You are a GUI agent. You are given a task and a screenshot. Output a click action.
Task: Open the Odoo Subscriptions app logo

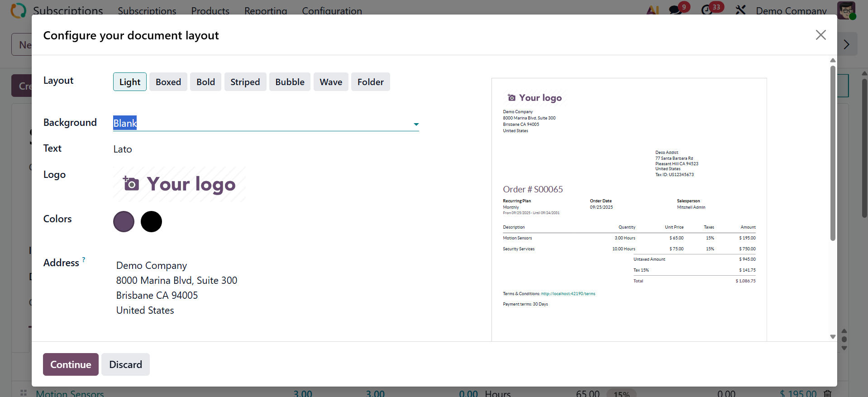click(18, 10)
